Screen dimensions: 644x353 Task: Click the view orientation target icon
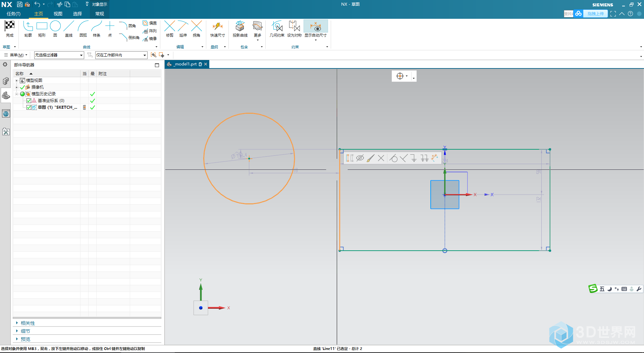pos(400,76)
